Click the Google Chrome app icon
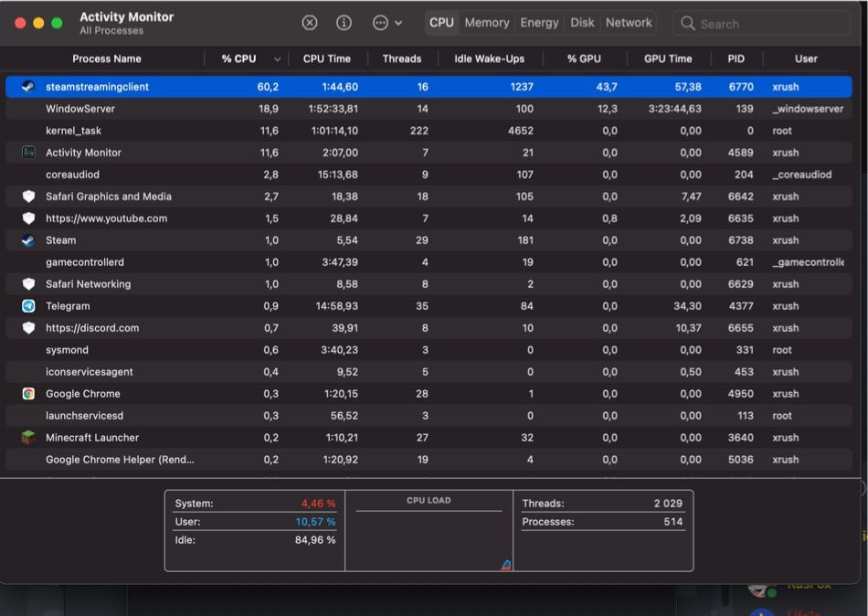This screenshot has height=616, width=868. 28,393
